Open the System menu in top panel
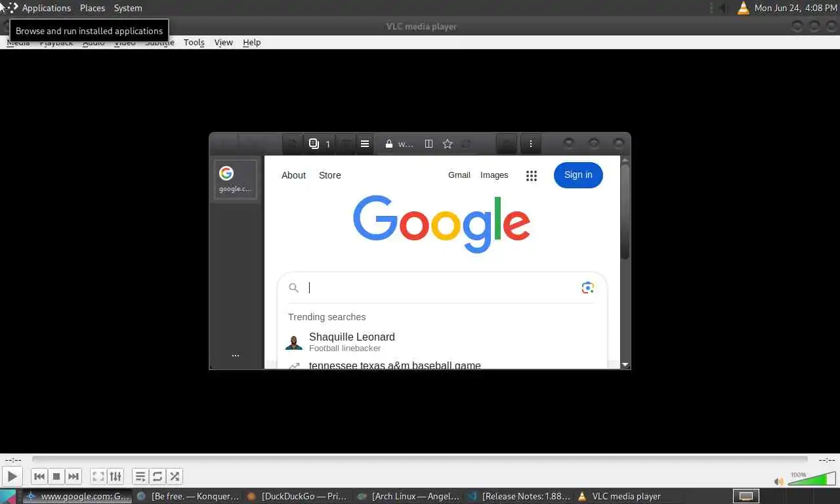 point(128,8)
